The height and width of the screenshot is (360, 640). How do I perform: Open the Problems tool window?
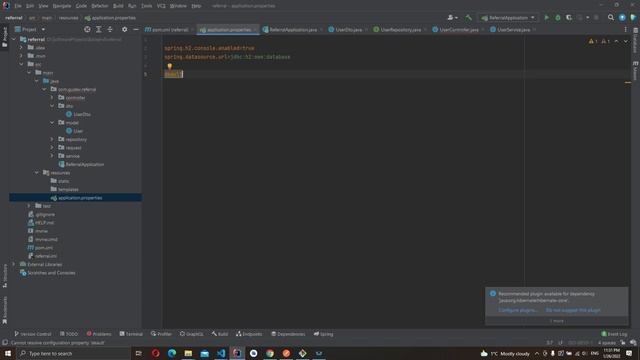[x=99, y=334]
